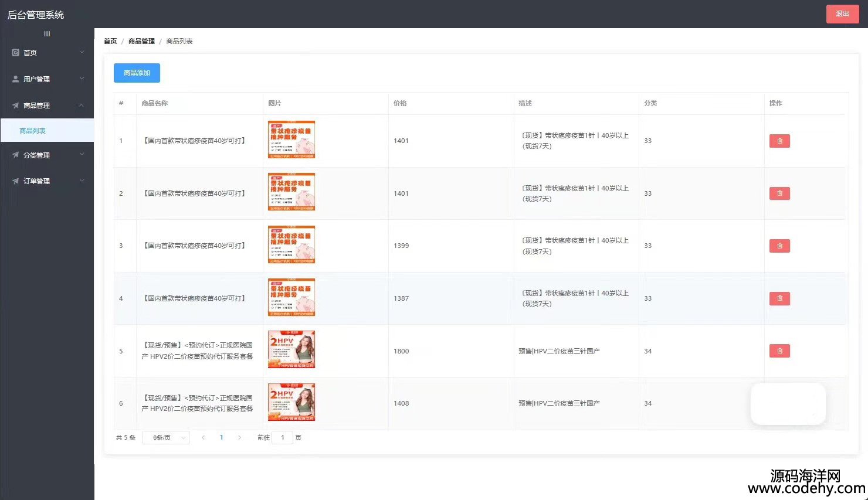
Task: Delete the HPV product in row 5
Action: [779, 351]
